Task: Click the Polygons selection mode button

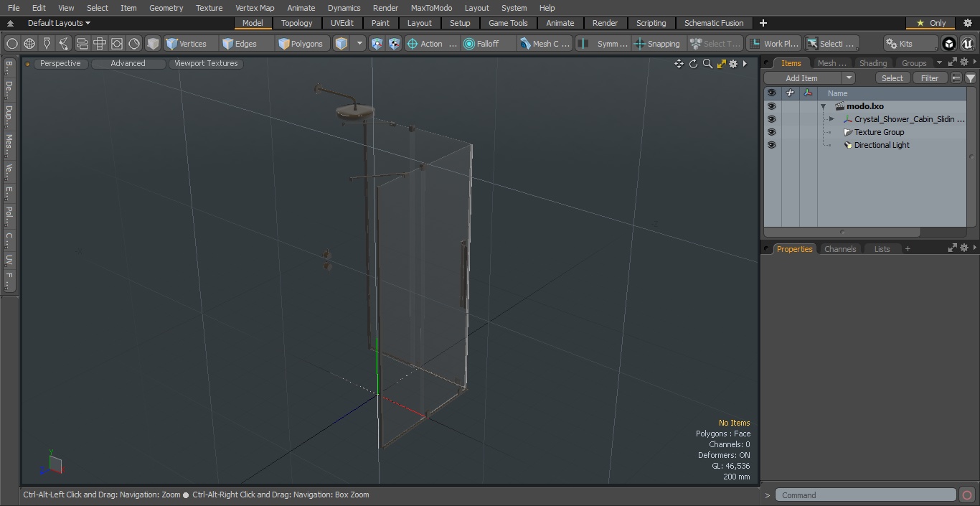Action: coord(301,44)
